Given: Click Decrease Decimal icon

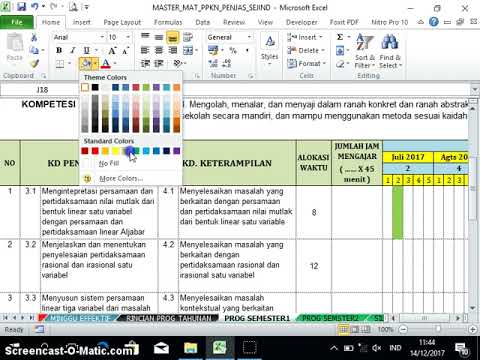Looking at the screenshot, I should [x=227, y=63].
